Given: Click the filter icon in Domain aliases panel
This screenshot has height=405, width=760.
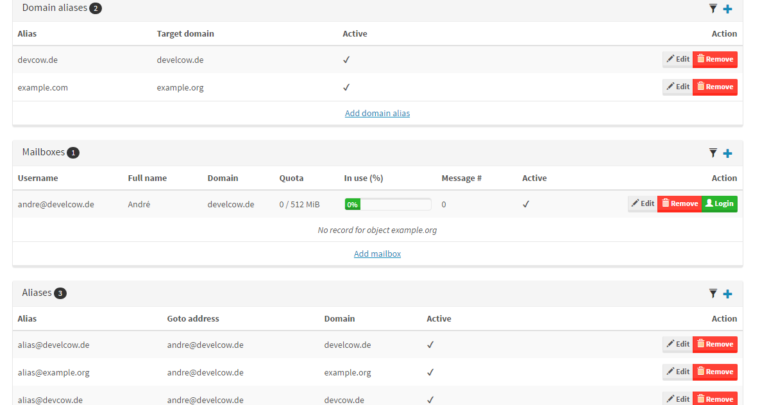Looking at the screenshot, I should (x=713, y=8).
